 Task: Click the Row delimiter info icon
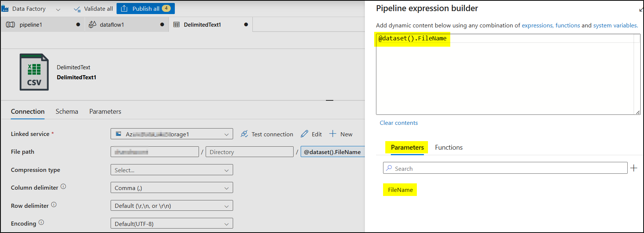(x=54, y=204)
